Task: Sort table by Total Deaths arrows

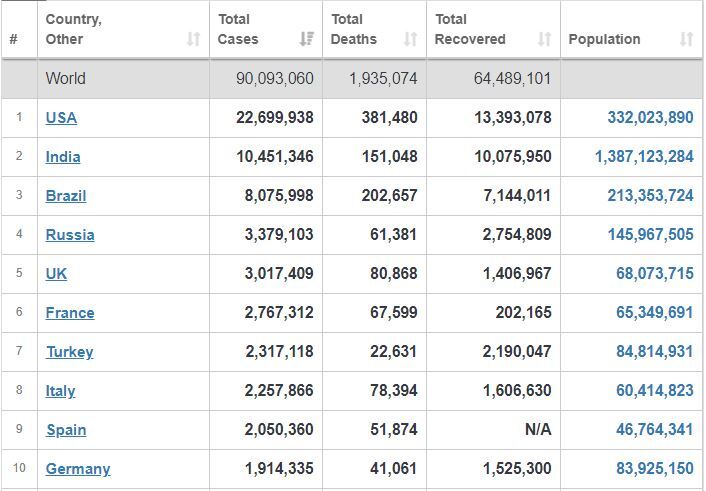Action: 410,39
